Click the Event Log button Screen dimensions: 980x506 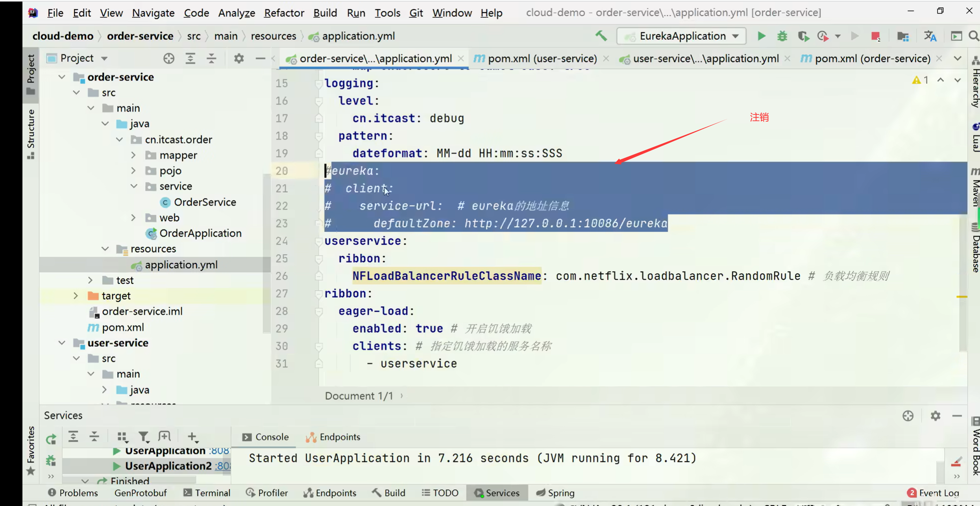point(933,493)
